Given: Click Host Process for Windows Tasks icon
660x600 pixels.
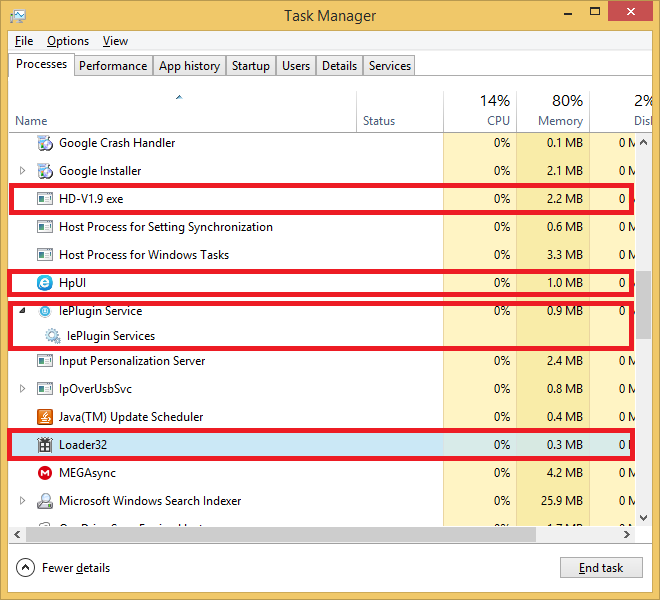Looking at the screenshot, I should point(45,255).
